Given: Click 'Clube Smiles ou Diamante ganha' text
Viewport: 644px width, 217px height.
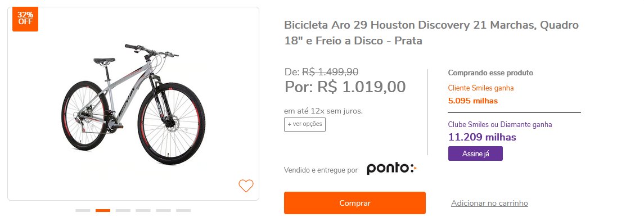Looking at the screenshot, I should pos(500,124).
